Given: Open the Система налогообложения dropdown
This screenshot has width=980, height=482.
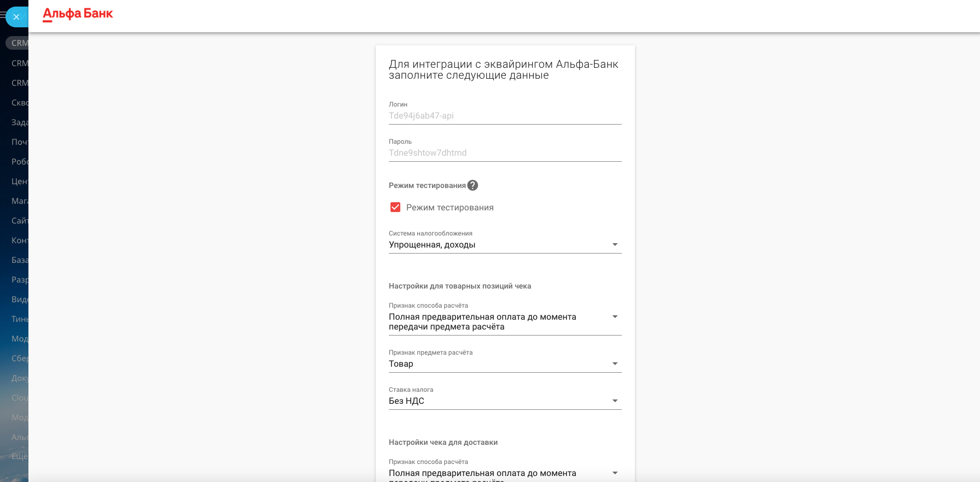Looking at the screenshot, I should click(x=504, y=245).
